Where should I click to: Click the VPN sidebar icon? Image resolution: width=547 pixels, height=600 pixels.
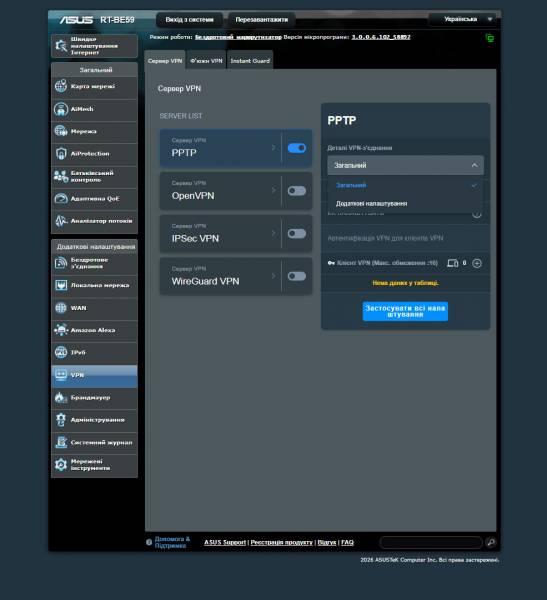(61, 375)
